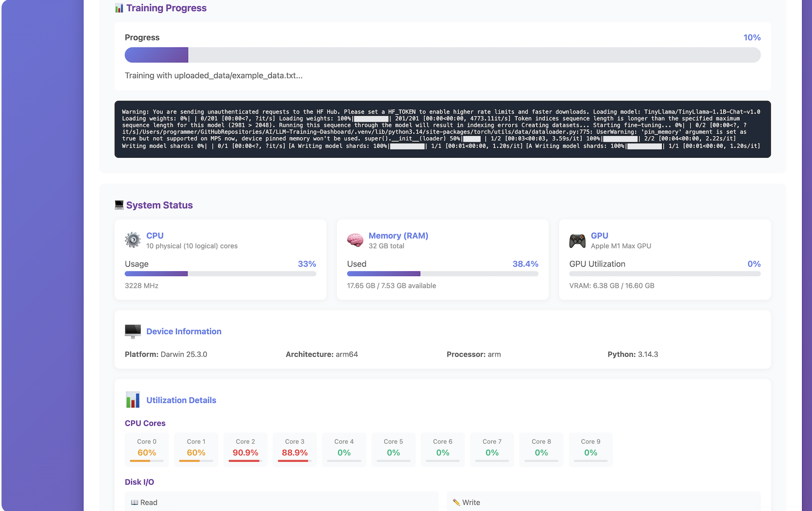812x511 pixels.
Task: Click the Memory Used bar
Action: pyautogui.click(x=442, y=274)
